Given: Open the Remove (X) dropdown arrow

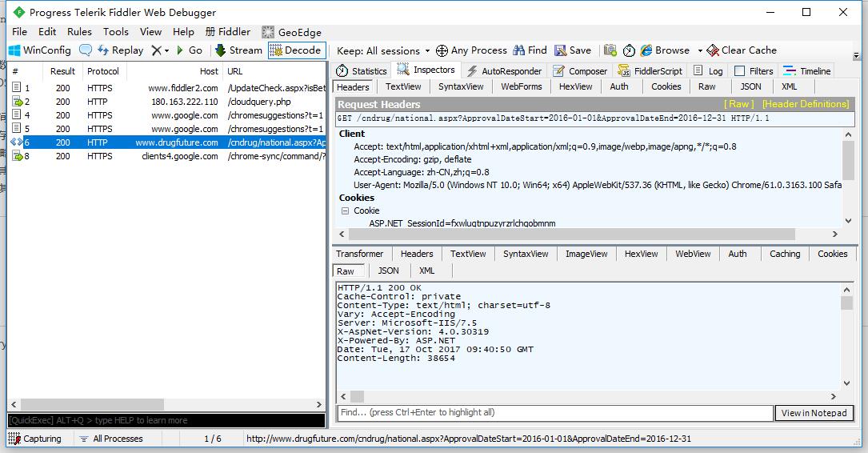Looking at the screenshot, I should 166,50.
